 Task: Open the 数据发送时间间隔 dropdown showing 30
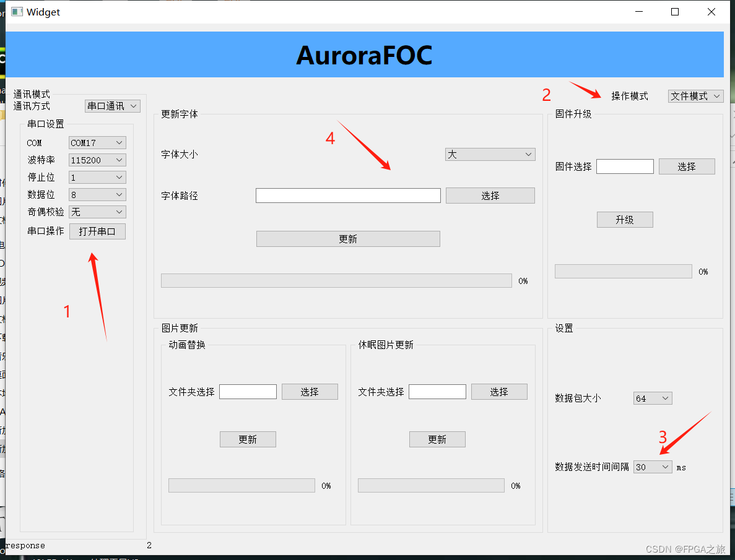[x=653, y=467]
